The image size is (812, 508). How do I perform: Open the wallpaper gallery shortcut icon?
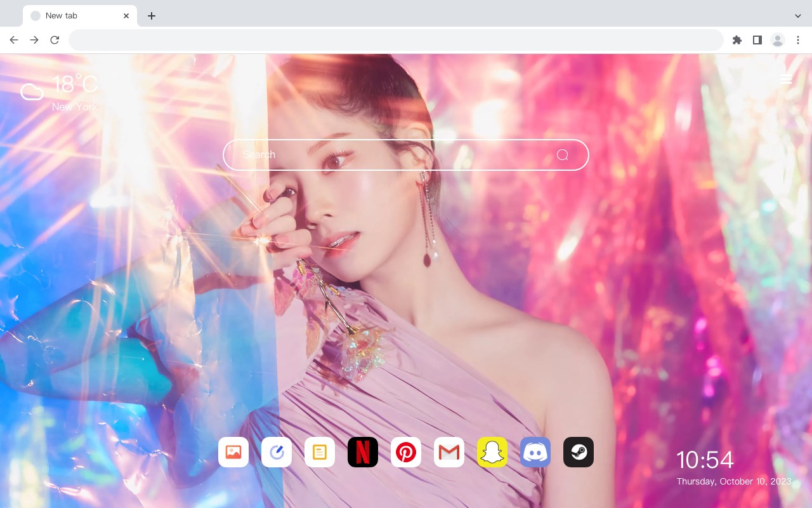pyautogui.click(x=233, y=452)
